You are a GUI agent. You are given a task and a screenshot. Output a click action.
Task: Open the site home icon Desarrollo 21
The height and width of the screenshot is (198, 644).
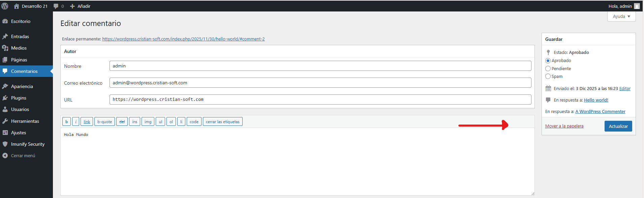click(17, 6)
